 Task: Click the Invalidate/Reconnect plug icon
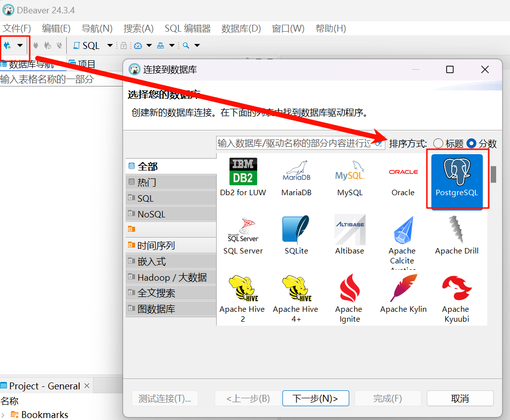48,45
